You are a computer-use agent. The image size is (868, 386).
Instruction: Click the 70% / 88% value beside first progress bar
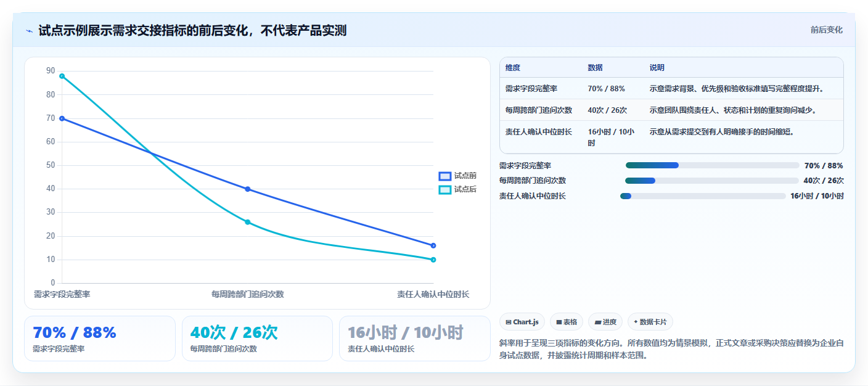coord(824,166)
